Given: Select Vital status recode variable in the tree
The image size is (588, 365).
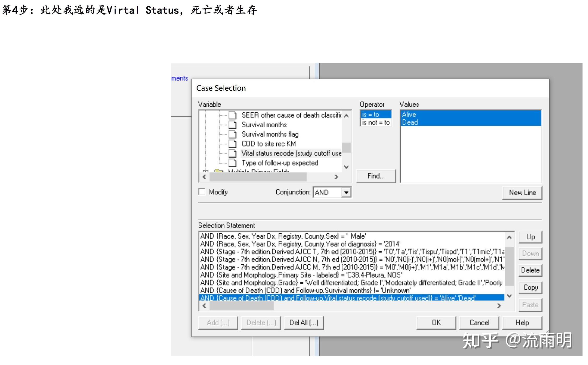Looking at the screenshot, I should pyautogui.click(x=291, y=153).
